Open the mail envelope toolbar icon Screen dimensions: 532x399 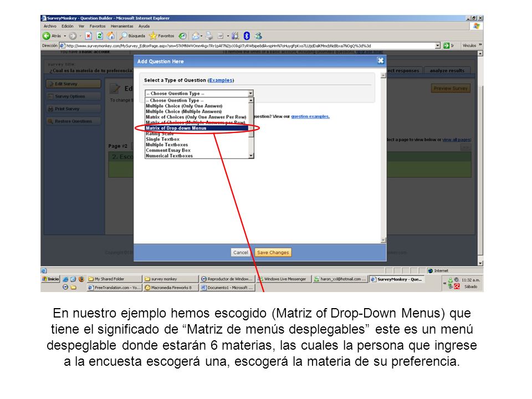point(196,35)
